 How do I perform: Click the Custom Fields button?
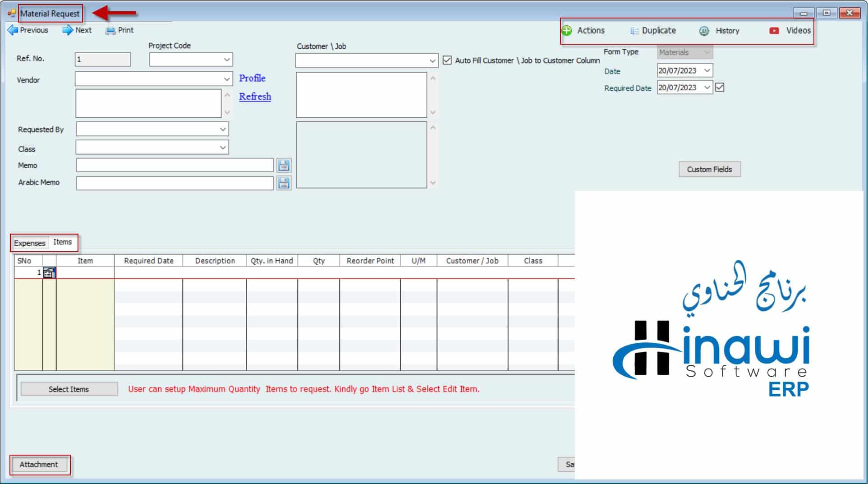point(709,169)
